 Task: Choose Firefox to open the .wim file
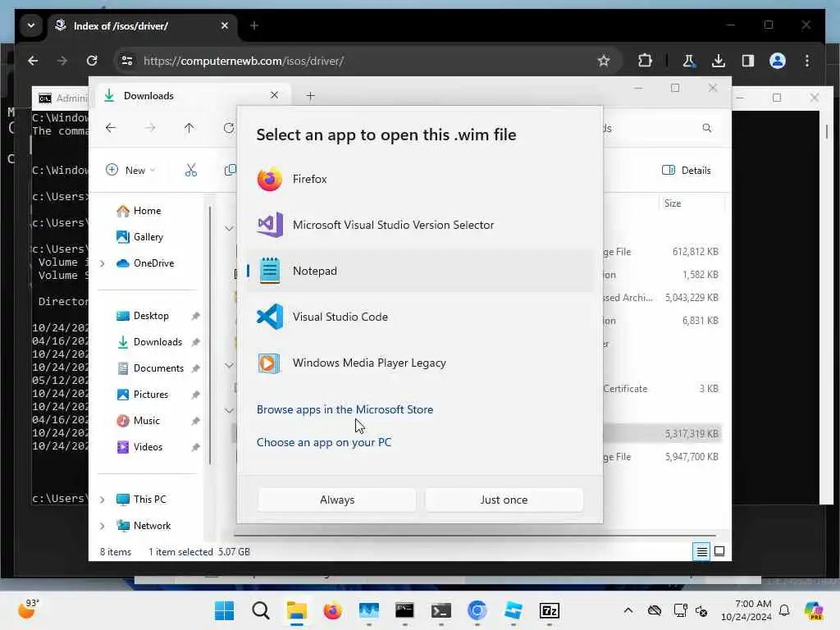pos(420,179)
